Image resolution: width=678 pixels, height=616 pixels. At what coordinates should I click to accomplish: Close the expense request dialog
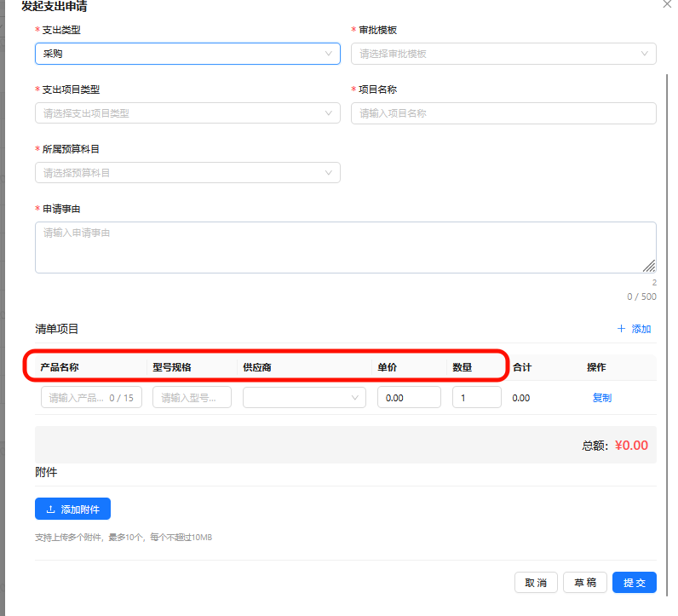[667, 4]
